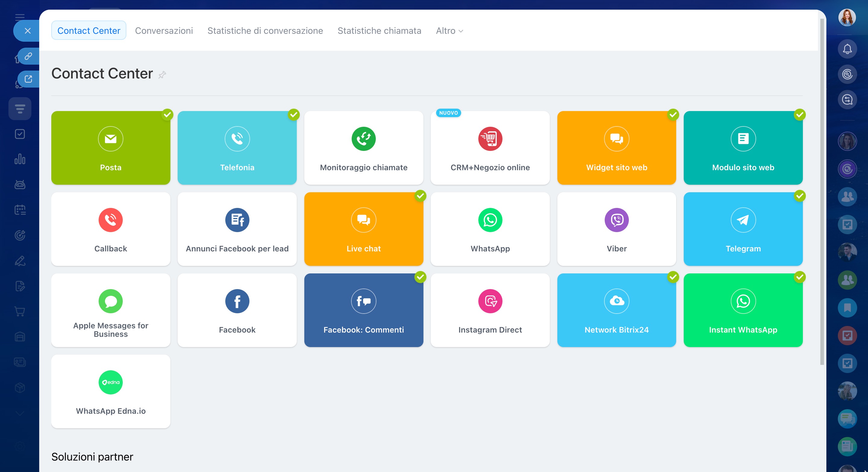Image resolution: width=868 pixels, height=472 pixels.
Task: Select the Instagram Direct channel
Action: (x=490, y=310)
